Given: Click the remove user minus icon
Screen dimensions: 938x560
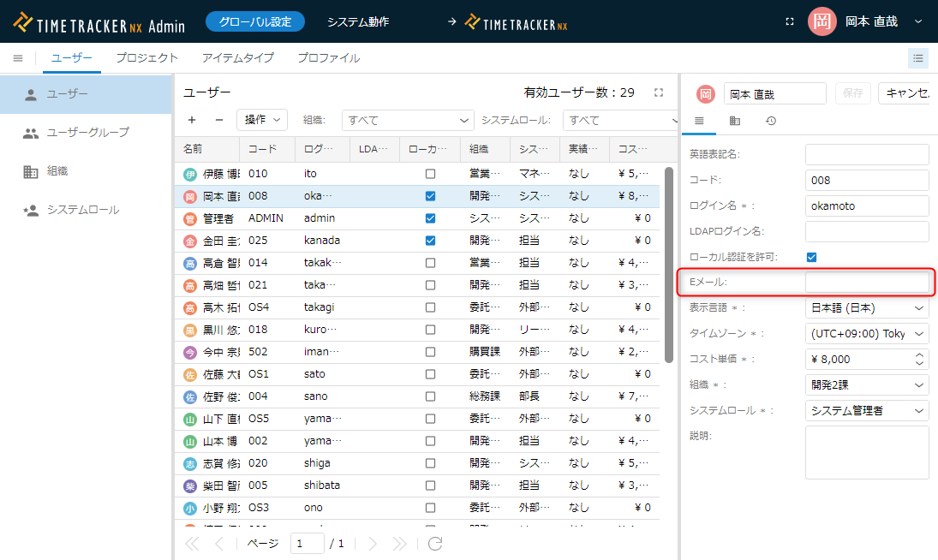Looking at the screenshot, I should (218, 121).
